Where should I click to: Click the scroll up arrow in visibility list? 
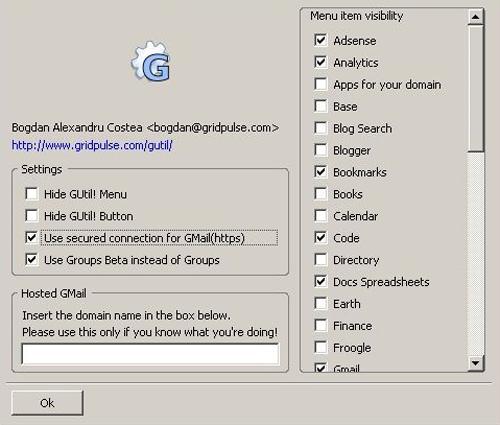coord(476,17)
